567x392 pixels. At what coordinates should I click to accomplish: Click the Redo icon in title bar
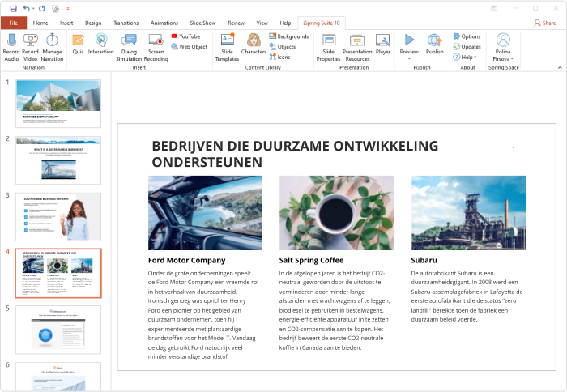click(x=42, y=8)
